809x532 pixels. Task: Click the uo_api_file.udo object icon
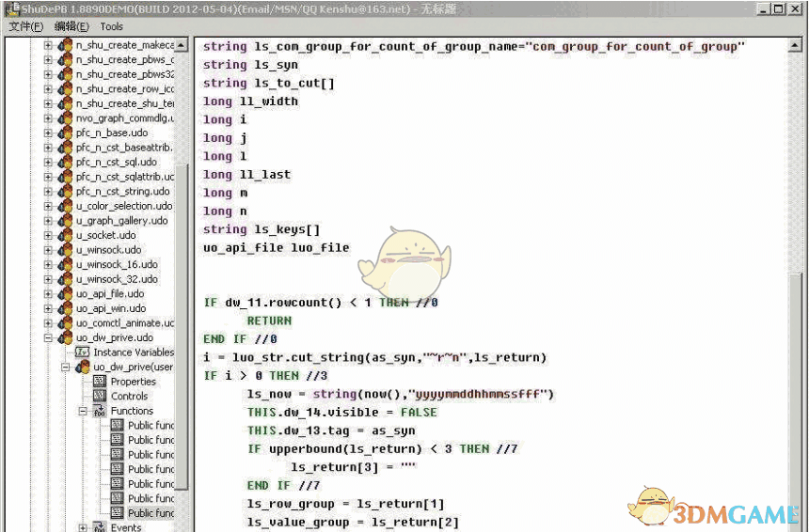(64, 293)
